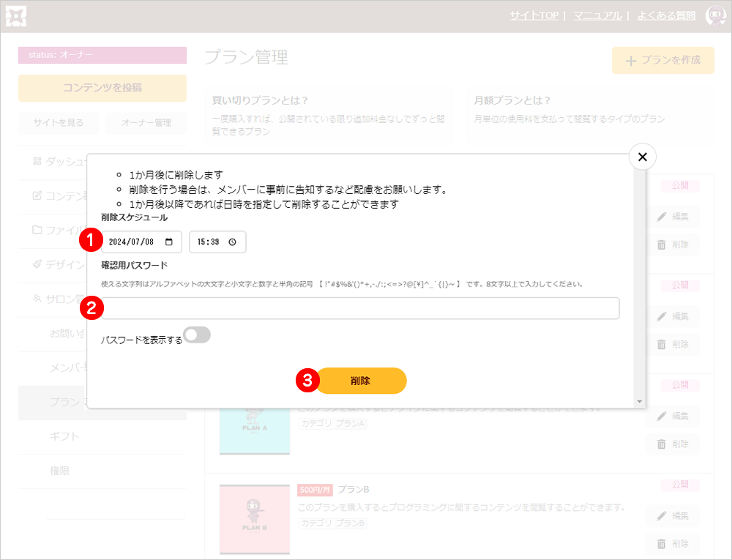Click the PLAN B thumbnail image

tap(254, 519)
